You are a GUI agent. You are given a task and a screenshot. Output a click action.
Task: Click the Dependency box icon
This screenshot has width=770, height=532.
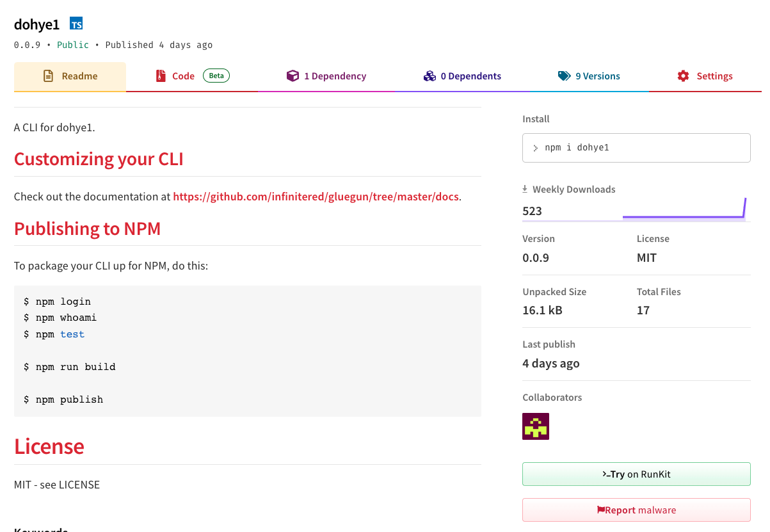(293, 76)
